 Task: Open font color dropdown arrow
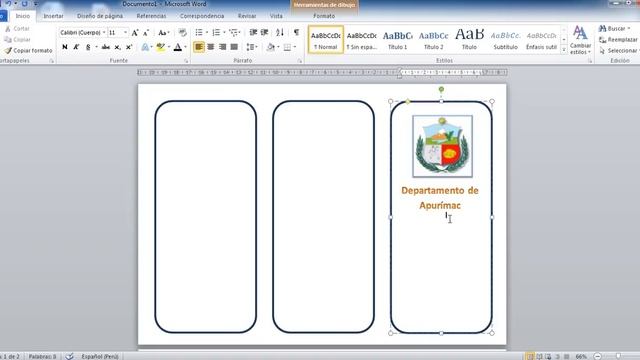point(185,47)
